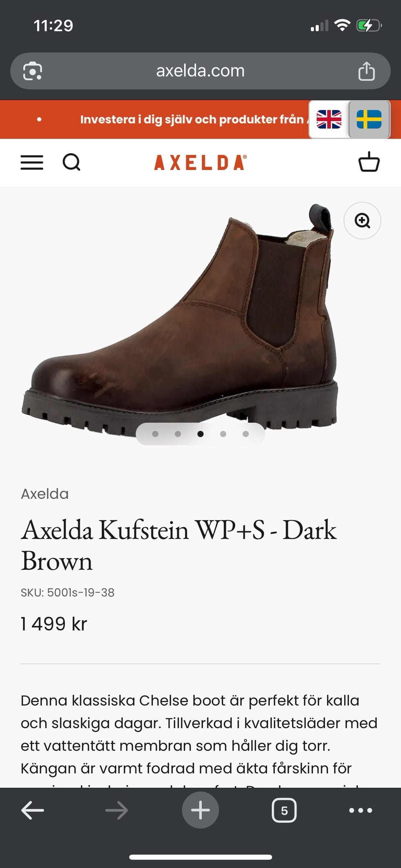Screen dimensions: 401x868
Task: Tap the browser share icon
Action: (366, 71)
